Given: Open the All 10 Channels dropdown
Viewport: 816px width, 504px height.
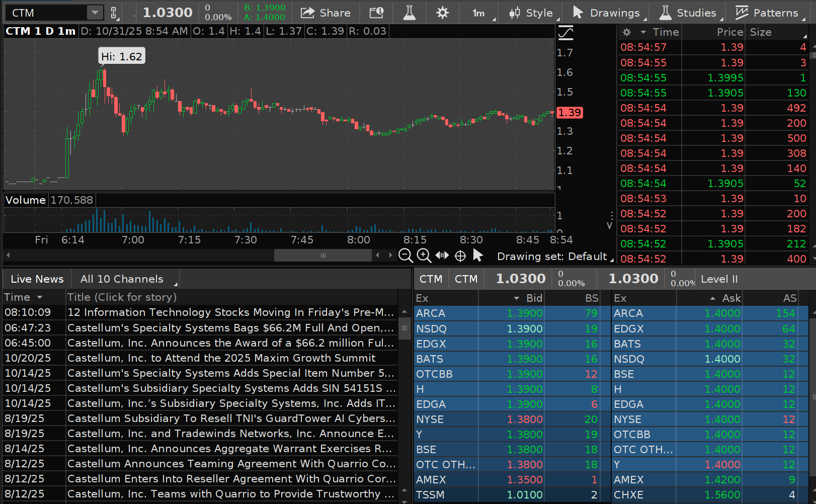Looking at the screenshot, I should [126, 279].
